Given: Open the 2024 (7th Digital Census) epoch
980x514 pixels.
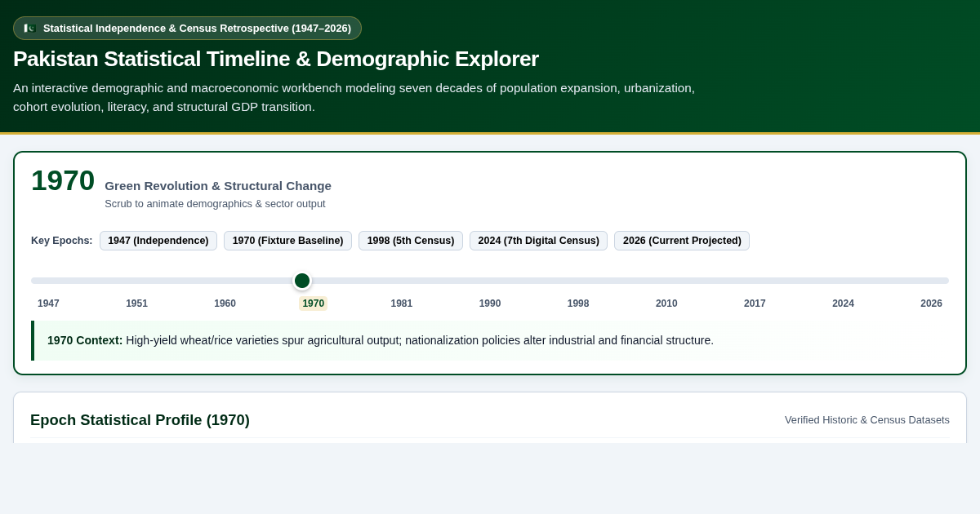Looking at the screenshot, I should pos(538,241).
